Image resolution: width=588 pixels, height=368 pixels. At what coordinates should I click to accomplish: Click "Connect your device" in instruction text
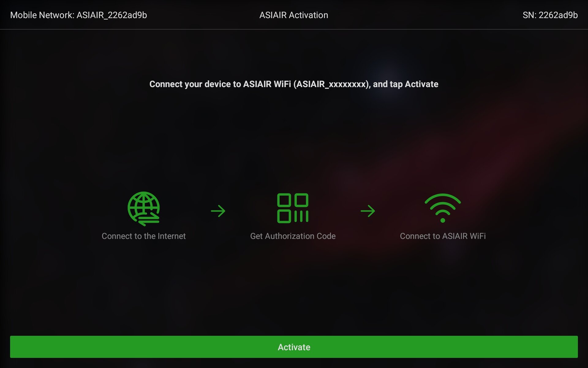[x=191, y=84]
